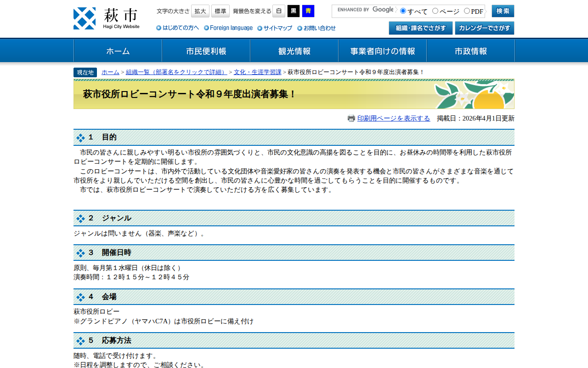The width and height of the screenshot is (588, 368).
Task: Select the すべて search scope radio button
Action: [x=403, y=10]
